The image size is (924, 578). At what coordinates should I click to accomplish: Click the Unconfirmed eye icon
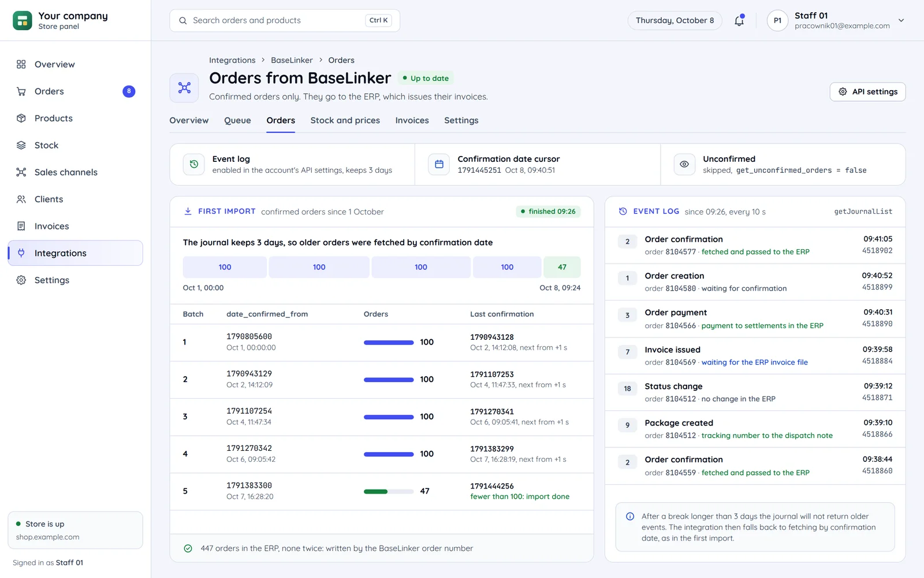[x=684, y=164]
